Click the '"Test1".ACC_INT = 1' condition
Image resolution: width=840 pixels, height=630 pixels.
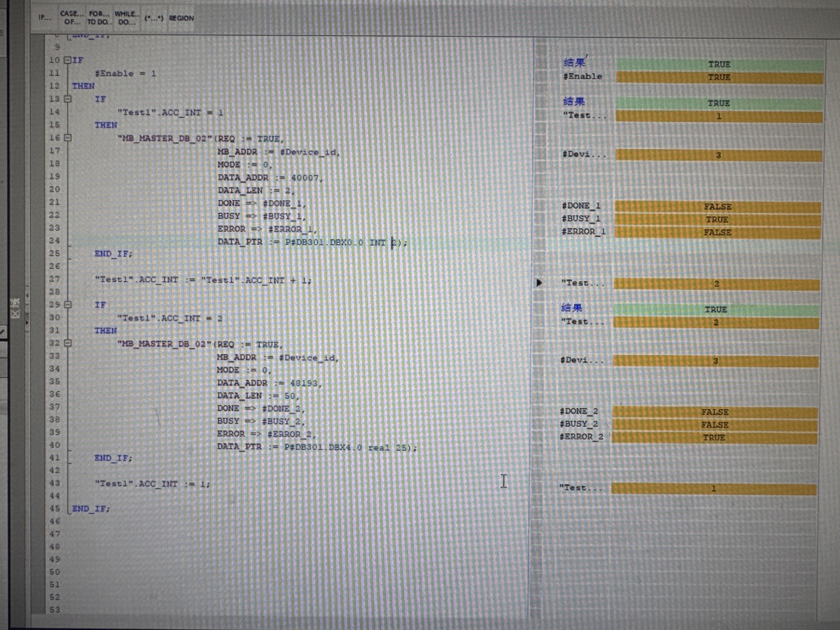(x=170, y=112)
